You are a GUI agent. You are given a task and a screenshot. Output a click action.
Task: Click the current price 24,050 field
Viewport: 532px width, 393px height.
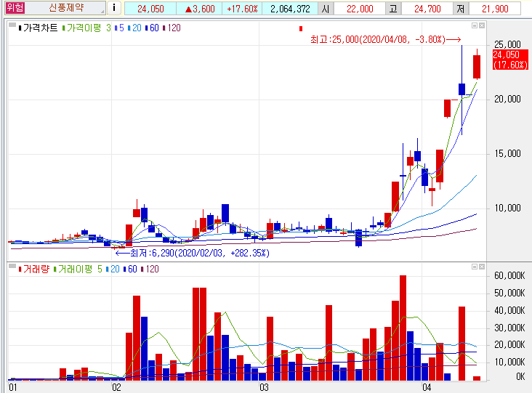[x=150, y=9]
